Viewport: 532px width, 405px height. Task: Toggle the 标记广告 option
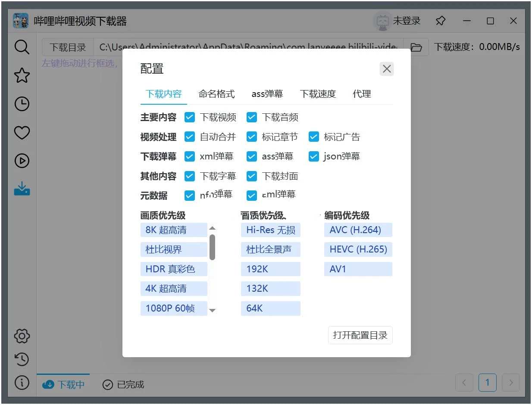(x=313, y=137)
